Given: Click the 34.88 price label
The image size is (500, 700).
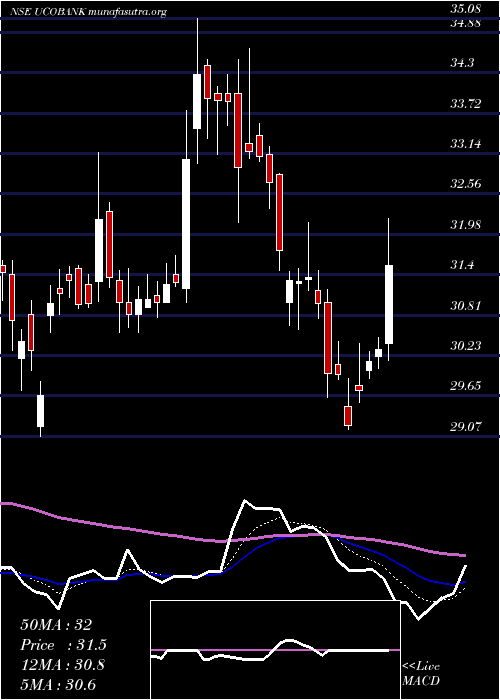Looking at the screenshot, I should (x=466, y=24).
